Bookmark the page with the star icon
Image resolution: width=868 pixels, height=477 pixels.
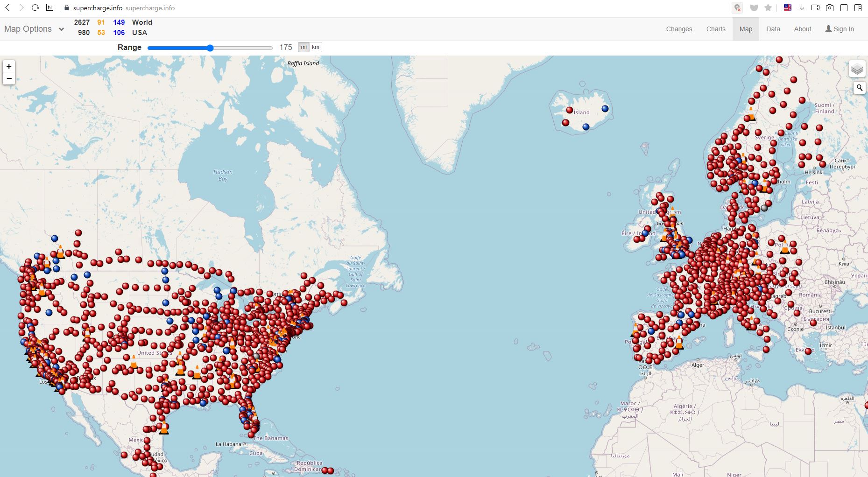[x=768, y=8]
